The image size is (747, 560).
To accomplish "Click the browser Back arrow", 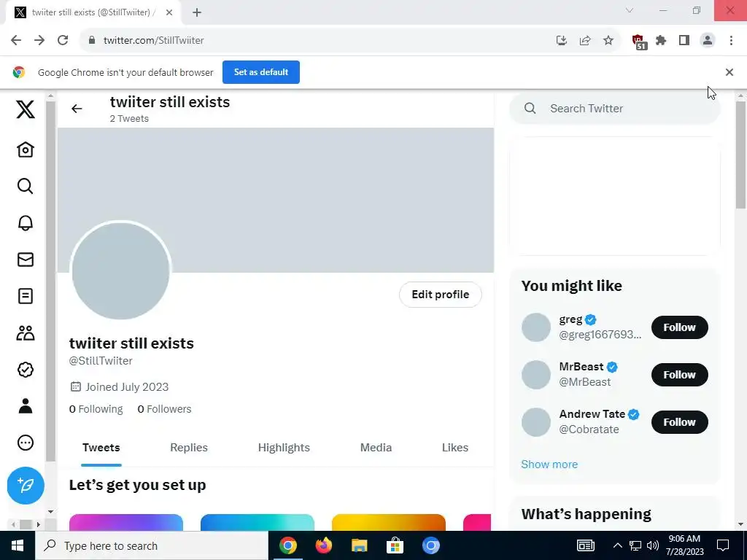I will point(16,41).
